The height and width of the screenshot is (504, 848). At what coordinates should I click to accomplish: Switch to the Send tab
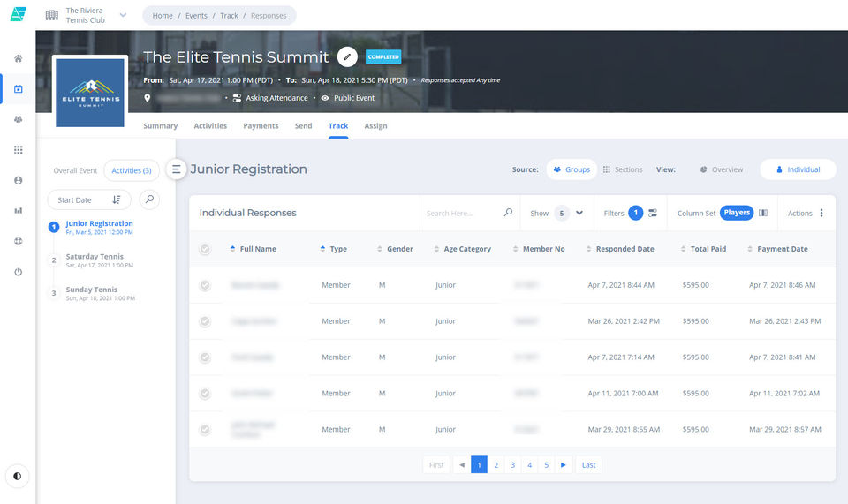[303, 126]
